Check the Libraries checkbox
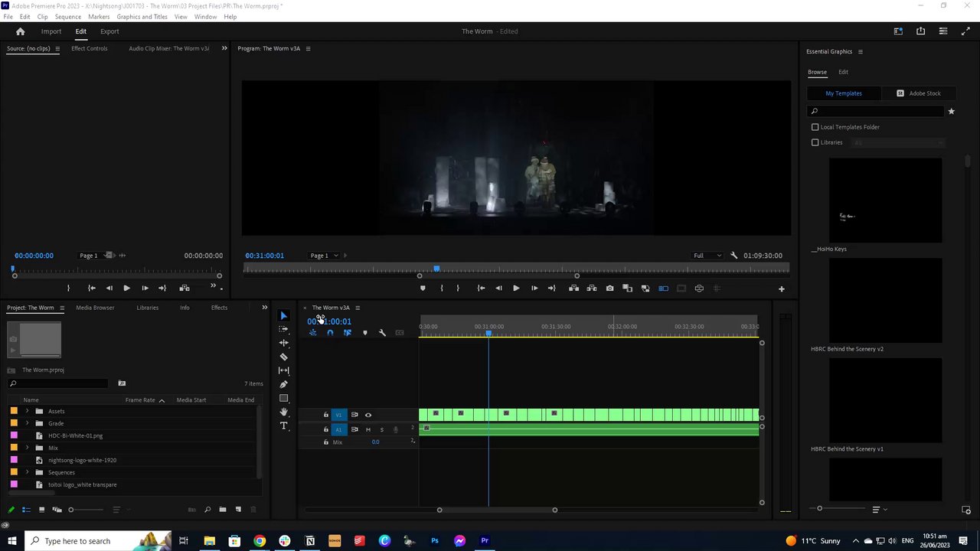The image size is (980, 551). (x=815, y=142)
